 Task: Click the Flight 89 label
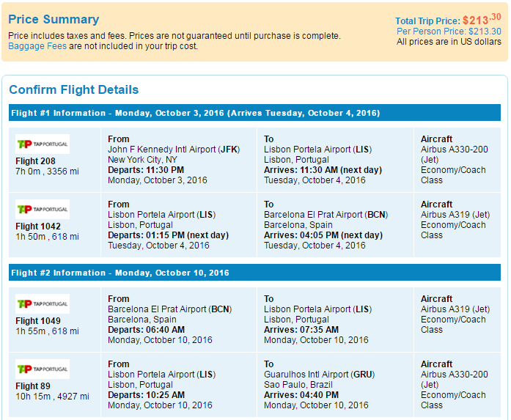coord(33,386)
